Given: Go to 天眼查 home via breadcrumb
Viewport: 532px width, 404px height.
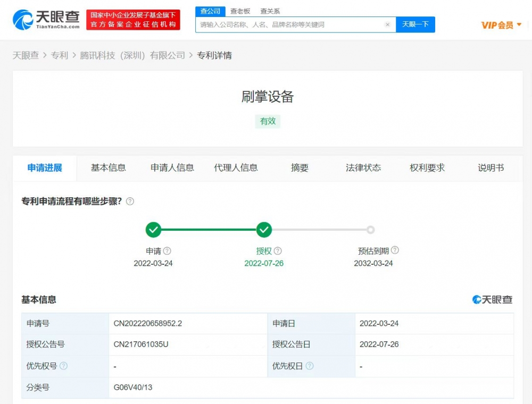Looking at the screenshot, I should click(26, 55).
